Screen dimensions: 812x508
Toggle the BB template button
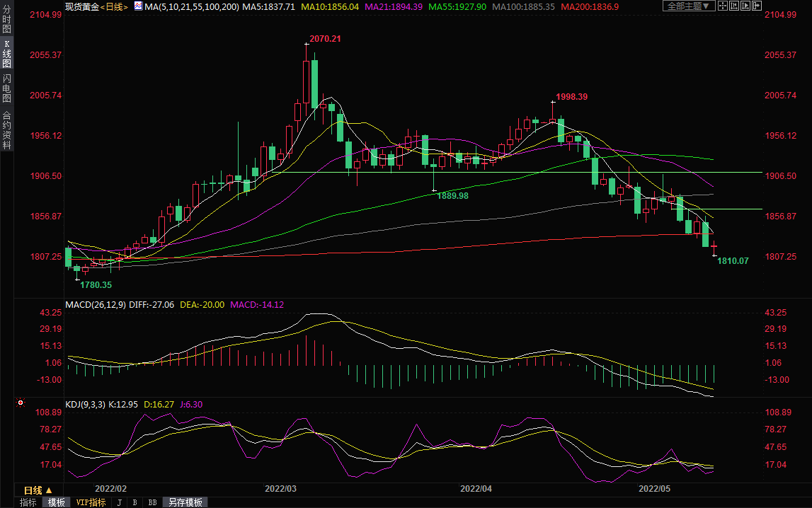pos(152,502)
